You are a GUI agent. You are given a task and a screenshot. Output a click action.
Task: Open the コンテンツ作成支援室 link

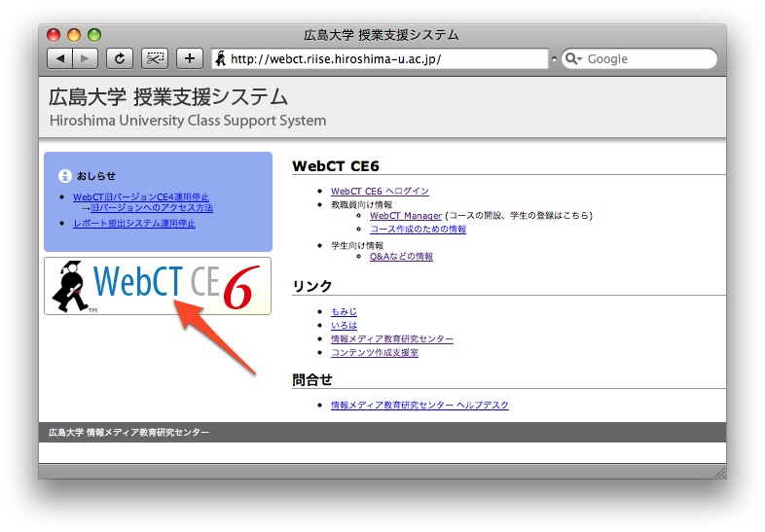tap(375, 352)
